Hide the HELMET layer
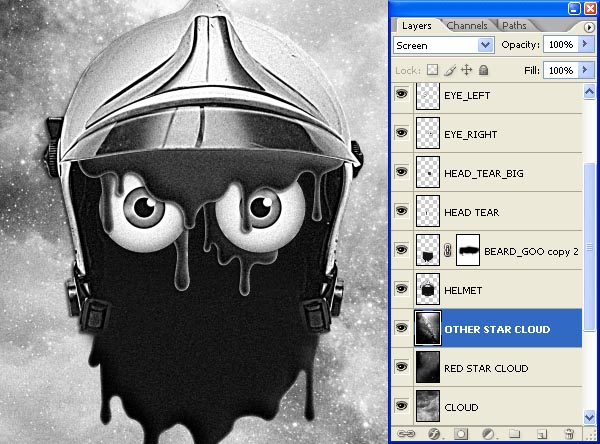Image resolution: width=600 pixels, height=444 pixels. pyautogui.click(x=401, y=289)
